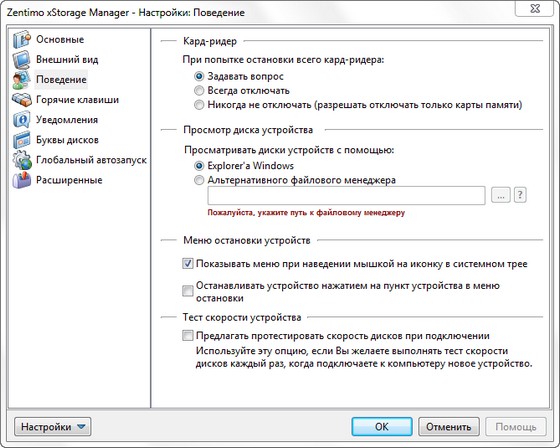Click the Расширенные toolbox icon
The height and width of the screenshot is (448, 560).
pos(22,180)
